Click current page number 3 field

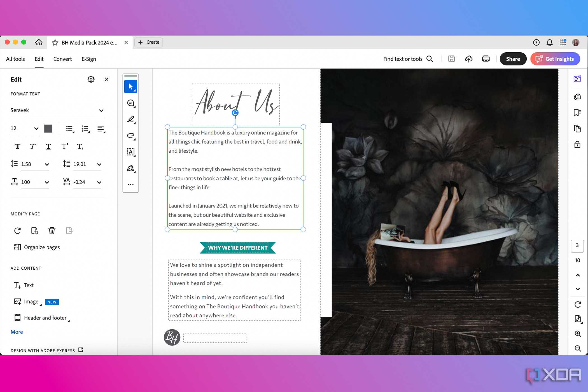[577, 246]
